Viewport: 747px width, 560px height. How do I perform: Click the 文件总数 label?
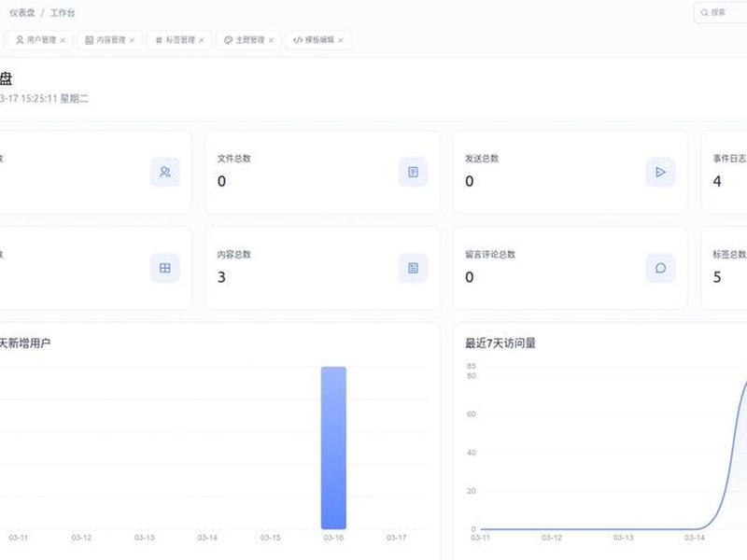pos(234,159)
